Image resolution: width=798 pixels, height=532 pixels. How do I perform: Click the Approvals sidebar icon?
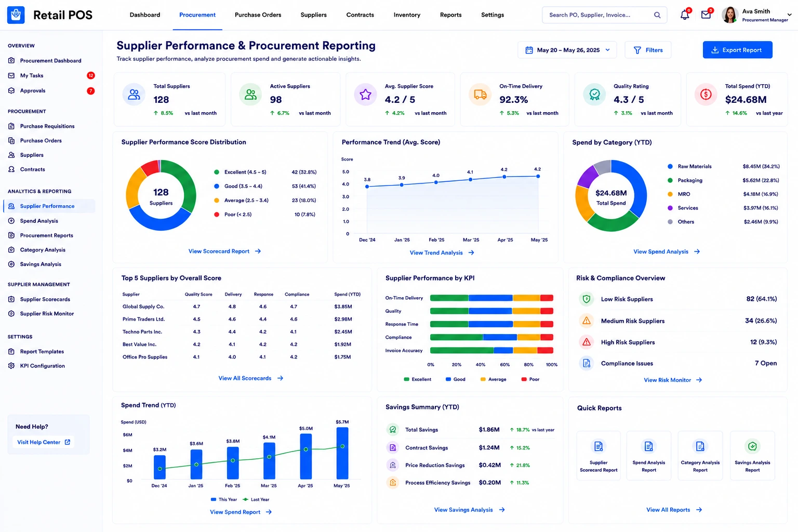(x=11, y=90)
